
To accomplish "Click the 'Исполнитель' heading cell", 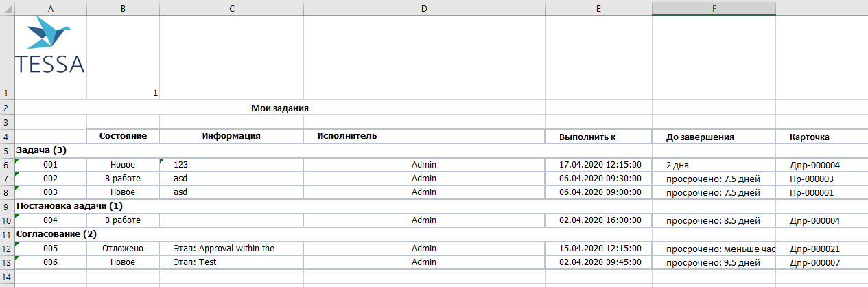I will click(x=347, y=136).
